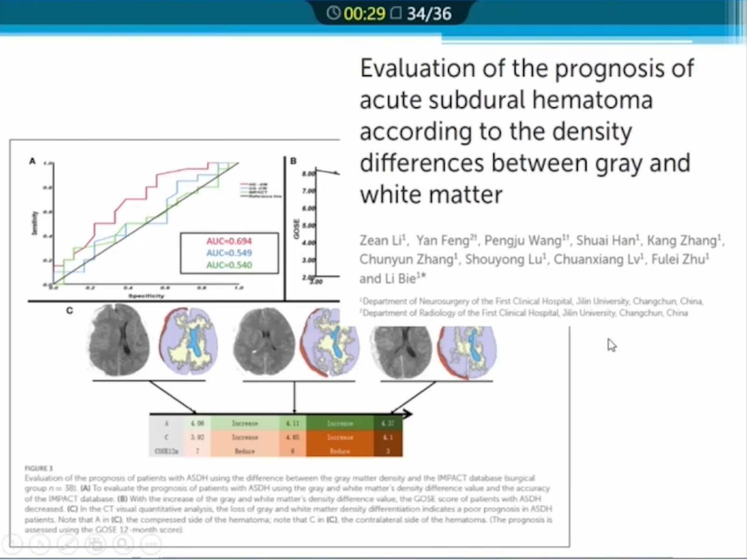This screenshot has height=560, width=747.
Task: Click the 34/36 slide counter
Action: pyautogui.click(x=429, y=14)
